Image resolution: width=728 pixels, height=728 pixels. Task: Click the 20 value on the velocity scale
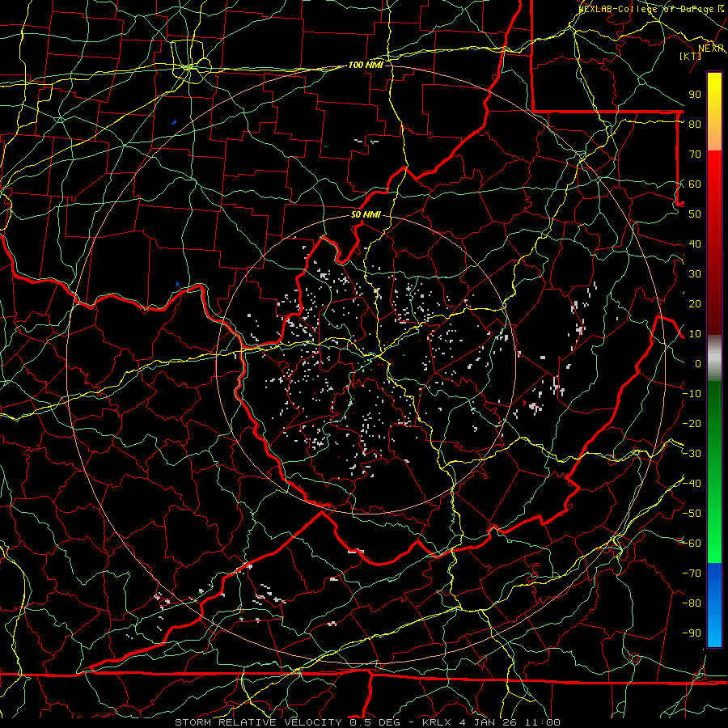[x=695, y=303]
